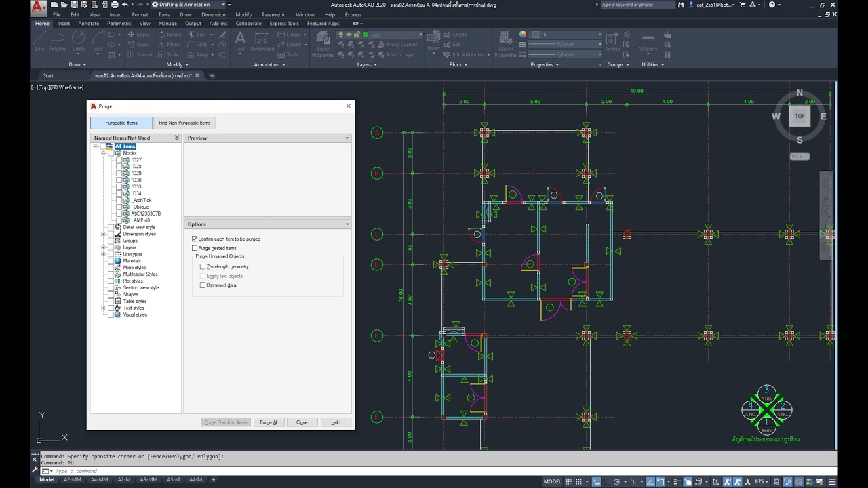Click the Purgeable Items button
The width and height of the screenshot is (868, 488).
click(121, 123)
